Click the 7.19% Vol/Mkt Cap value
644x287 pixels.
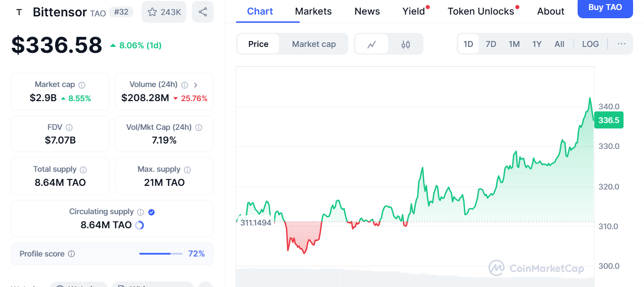click(164, 140)
